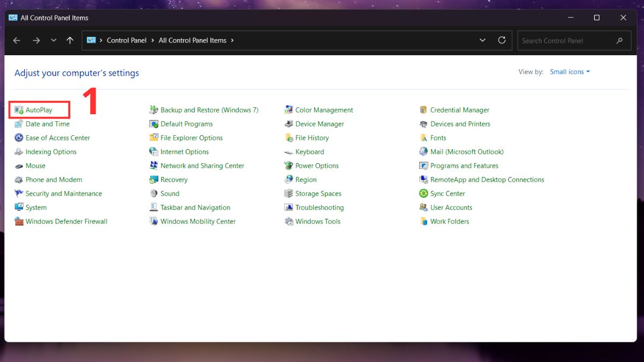Viewport: 644px width, 362px height.
Task: Open the View by Small icons dropdown
Action: coord(569,72)
